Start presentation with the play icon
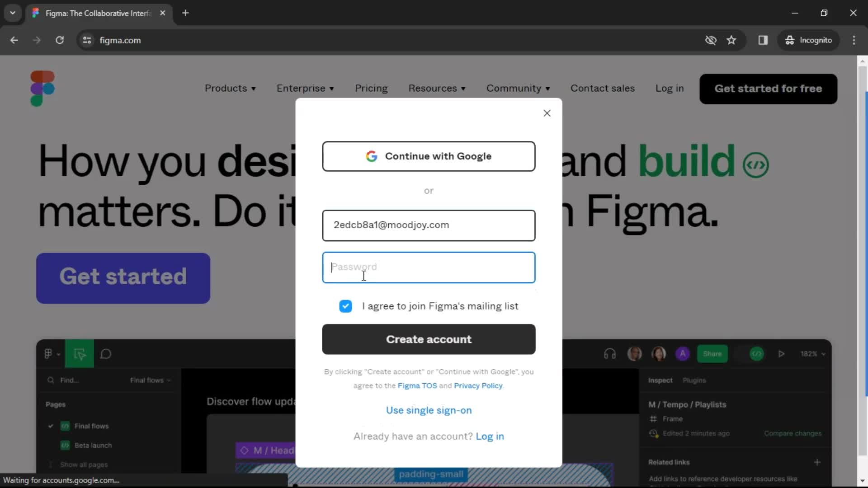Viewport: 868px width, 488px height. 782,354
